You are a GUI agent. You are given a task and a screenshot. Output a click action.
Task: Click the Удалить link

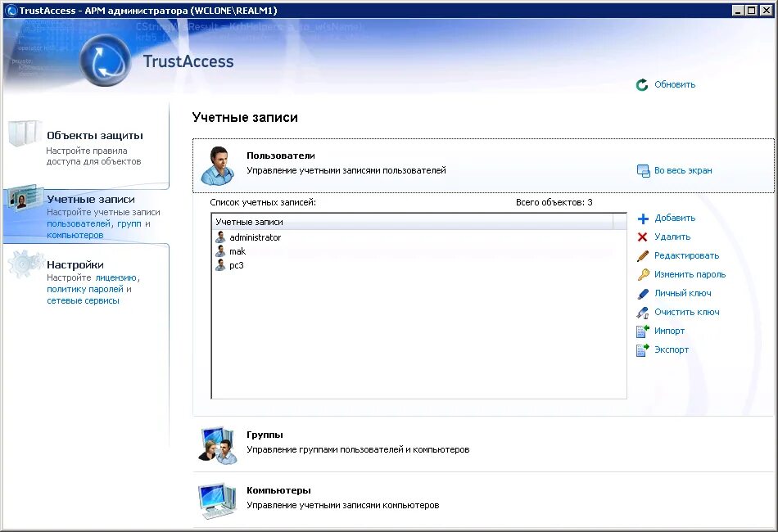click(672, 237)
